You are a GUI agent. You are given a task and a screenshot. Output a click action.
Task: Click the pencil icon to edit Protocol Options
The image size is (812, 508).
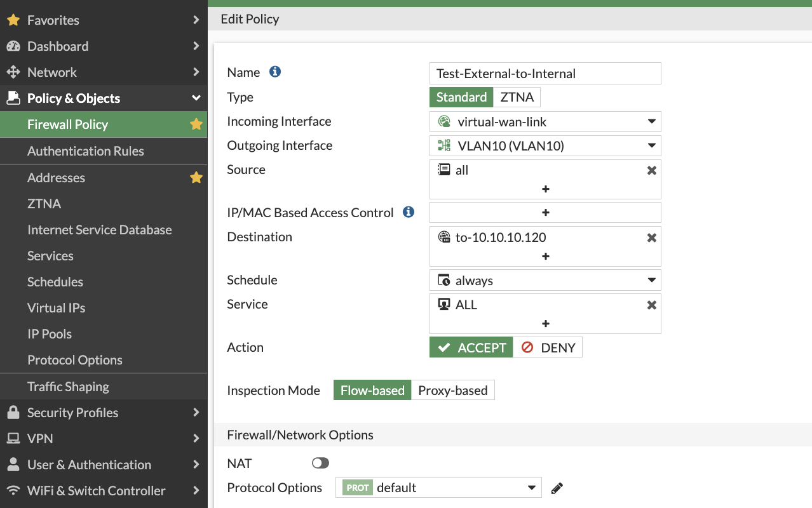[557, 488]
